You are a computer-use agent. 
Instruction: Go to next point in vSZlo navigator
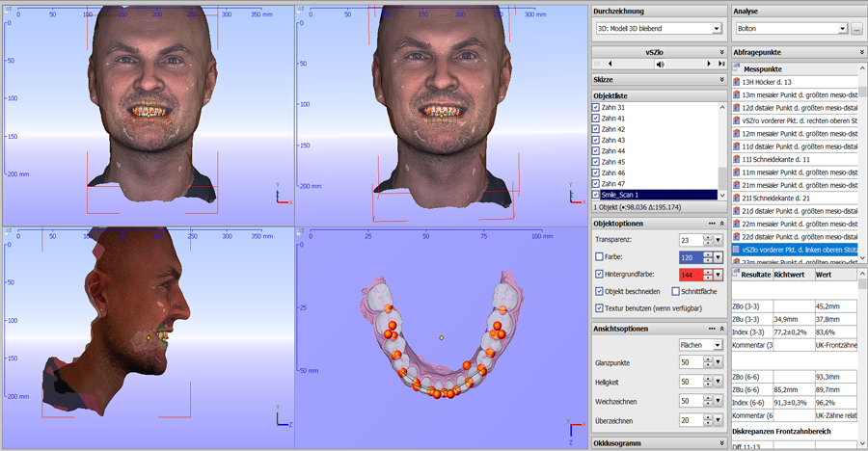(x=709, y=64)
